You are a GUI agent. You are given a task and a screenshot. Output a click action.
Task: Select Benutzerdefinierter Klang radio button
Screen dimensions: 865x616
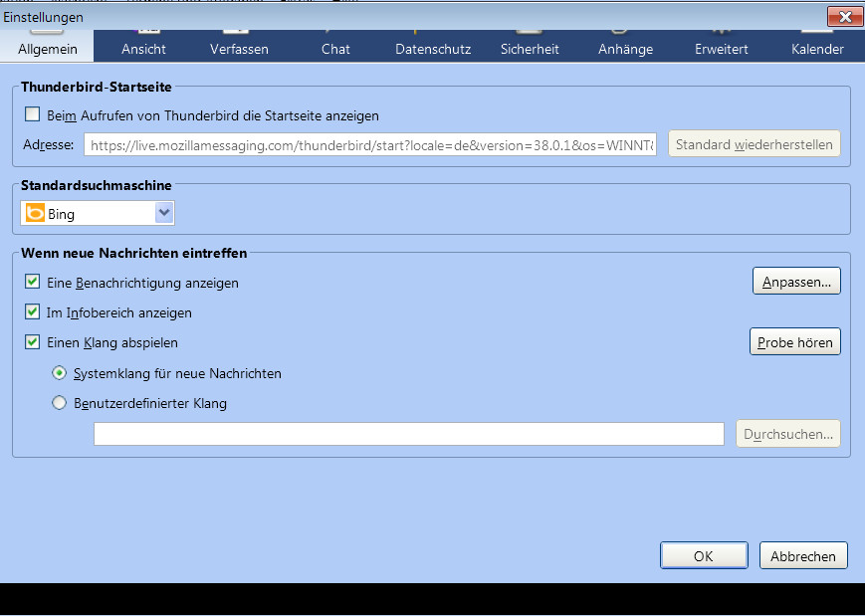(x=59, y=403)
